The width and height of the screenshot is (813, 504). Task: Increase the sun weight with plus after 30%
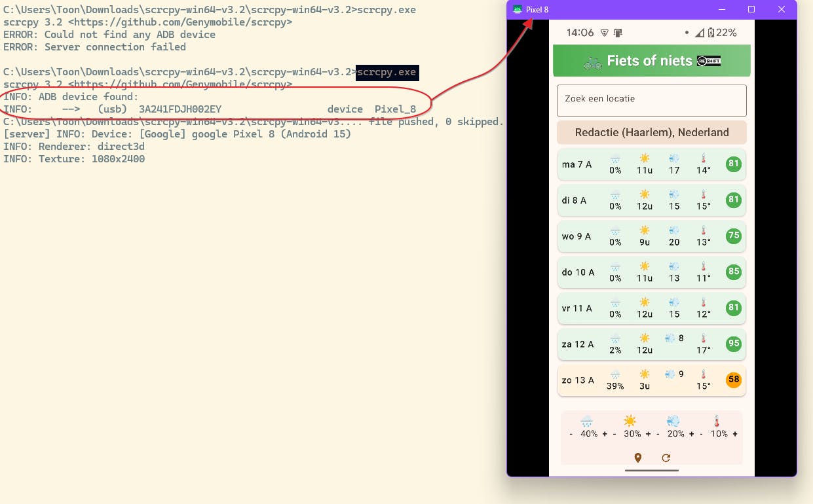pyautogui.click(x=648, y=434)
